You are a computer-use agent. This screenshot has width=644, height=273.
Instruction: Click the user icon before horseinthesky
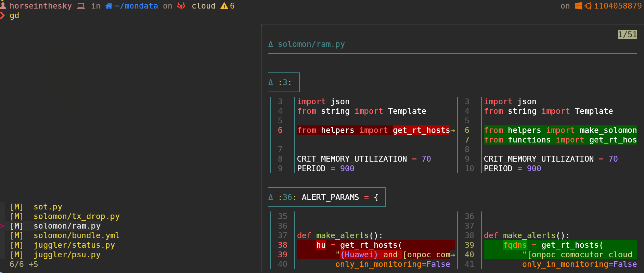coord(3,6)
